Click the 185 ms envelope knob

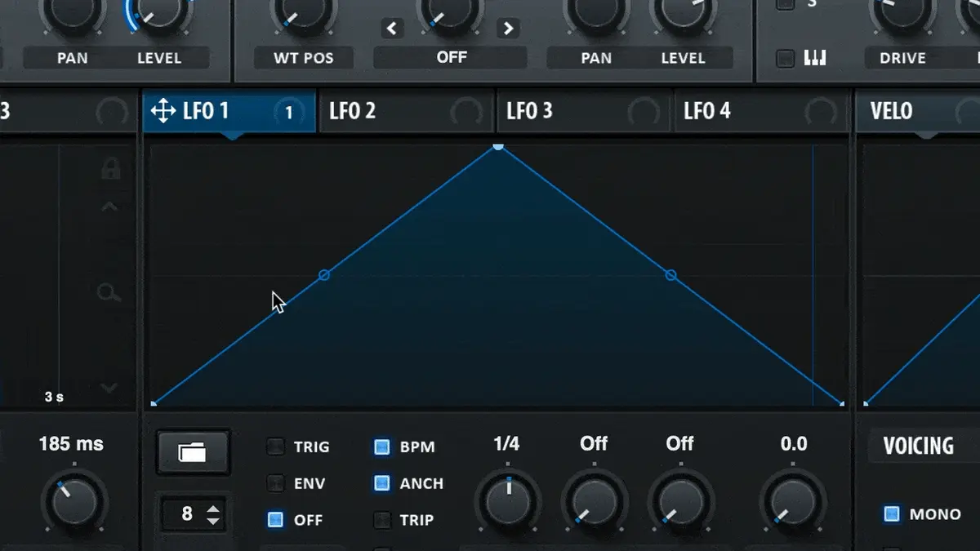click(x=74, y=501)
